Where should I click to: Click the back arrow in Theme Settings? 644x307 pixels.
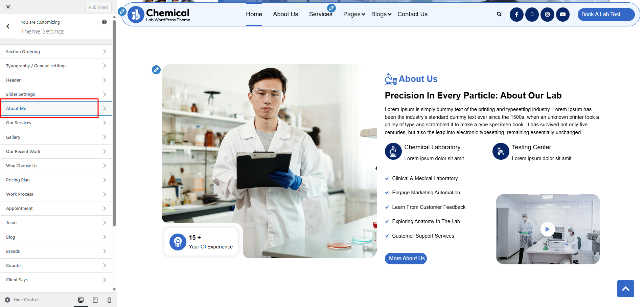click(x=8, y=26)
